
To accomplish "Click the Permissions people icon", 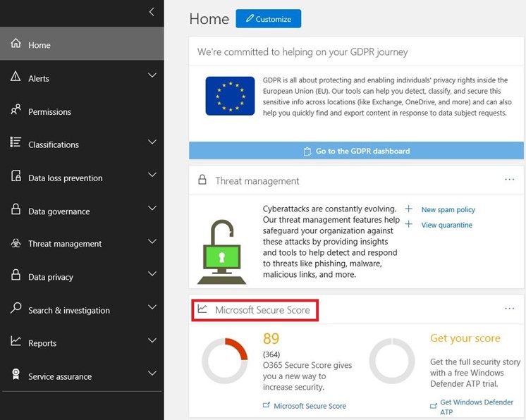I will [x=16, y=109].
